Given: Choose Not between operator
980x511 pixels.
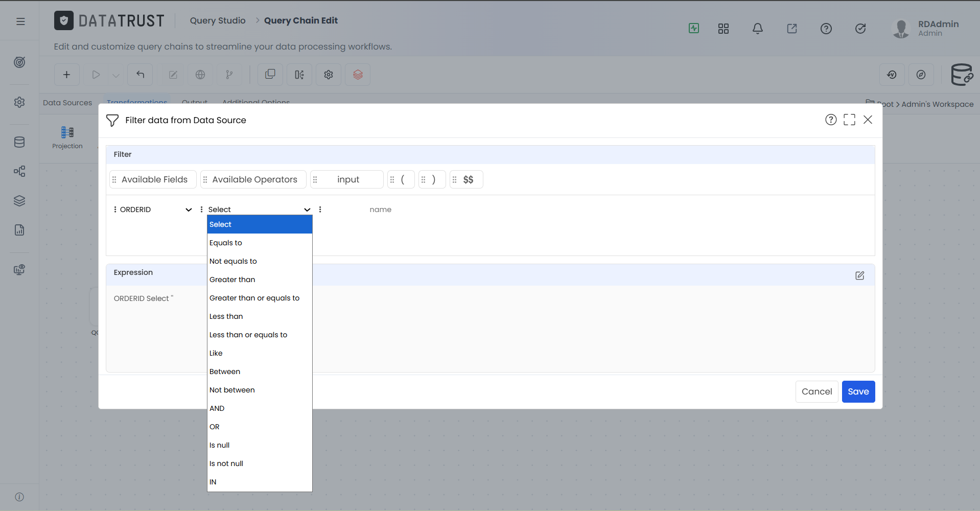Looking at the screenshot, I should point(260,390).
